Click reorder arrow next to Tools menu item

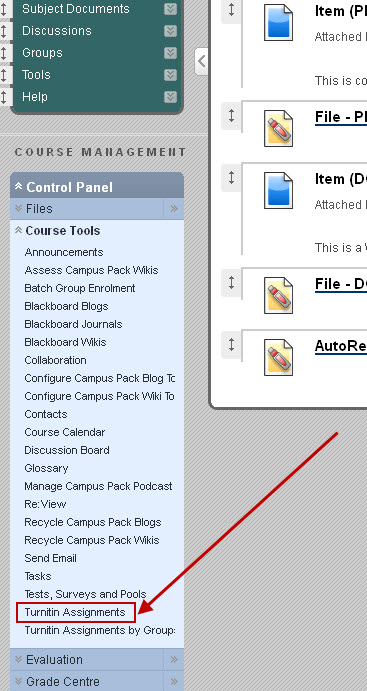tap(4, 75)
